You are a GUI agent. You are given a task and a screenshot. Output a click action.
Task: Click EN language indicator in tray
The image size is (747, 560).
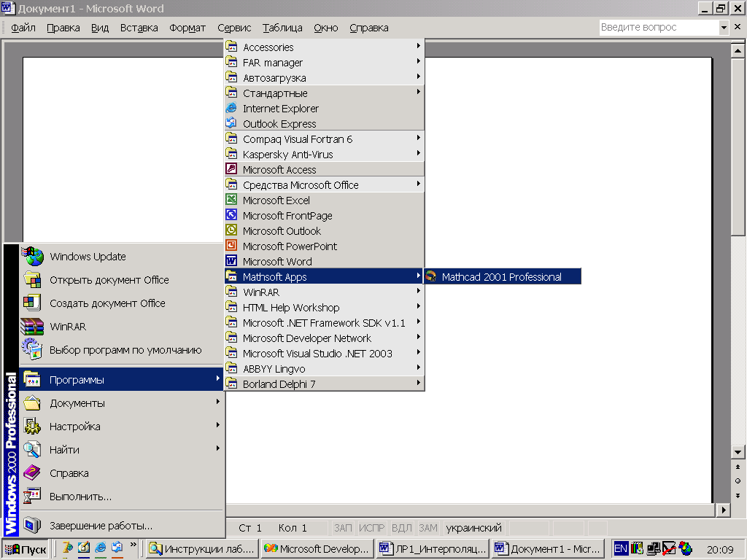[620, 548]
